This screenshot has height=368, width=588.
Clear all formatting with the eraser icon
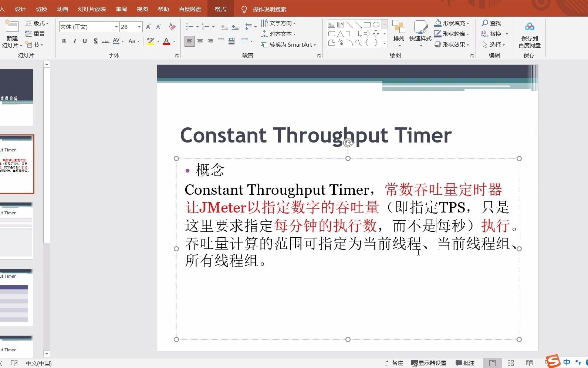[172, 27]
